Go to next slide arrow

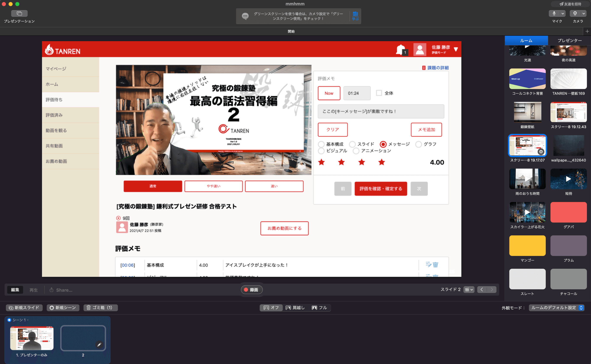click(x=492, y=290)
